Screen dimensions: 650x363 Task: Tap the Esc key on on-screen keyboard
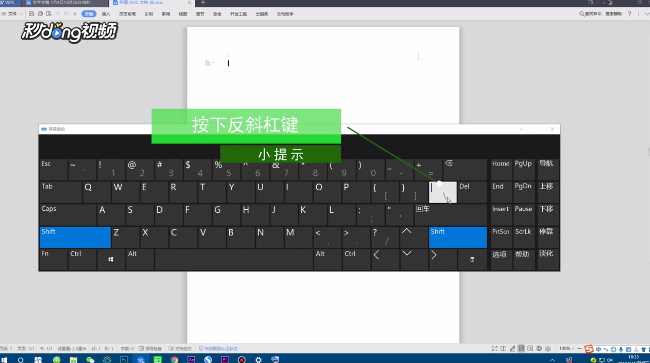(x=54, y=169)
